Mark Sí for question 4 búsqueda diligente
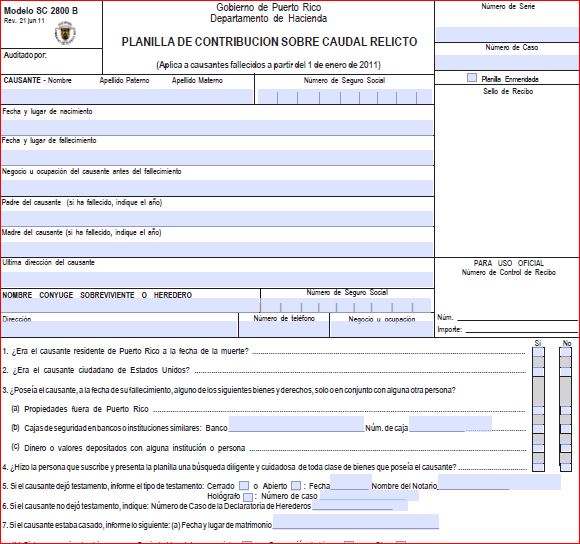Viewport: 580px width, 544px height. [538, 467]
